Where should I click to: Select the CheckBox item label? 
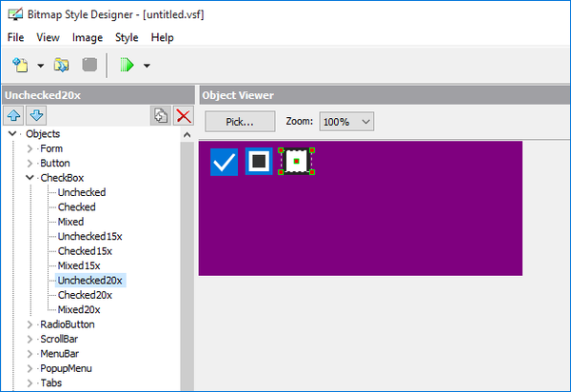(x=62, y=178)
